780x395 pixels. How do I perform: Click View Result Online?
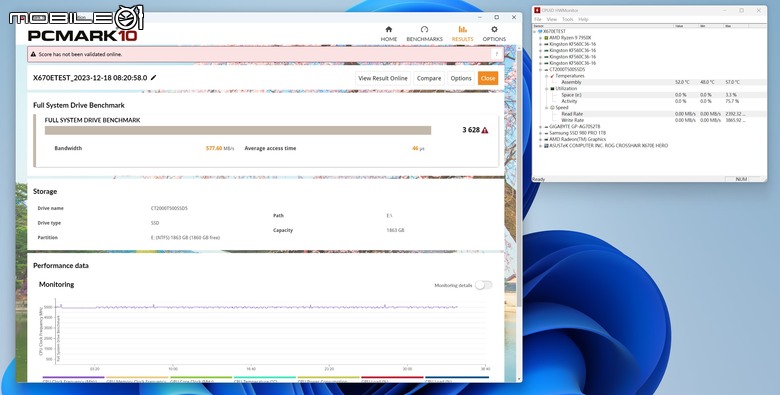tap(383, 78)
